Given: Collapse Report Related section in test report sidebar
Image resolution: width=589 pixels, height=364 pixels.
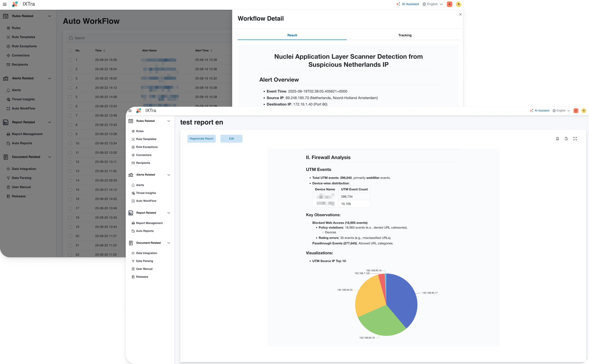Looking at the screenshot, I should pyautogui.click(x=169, y=213).
